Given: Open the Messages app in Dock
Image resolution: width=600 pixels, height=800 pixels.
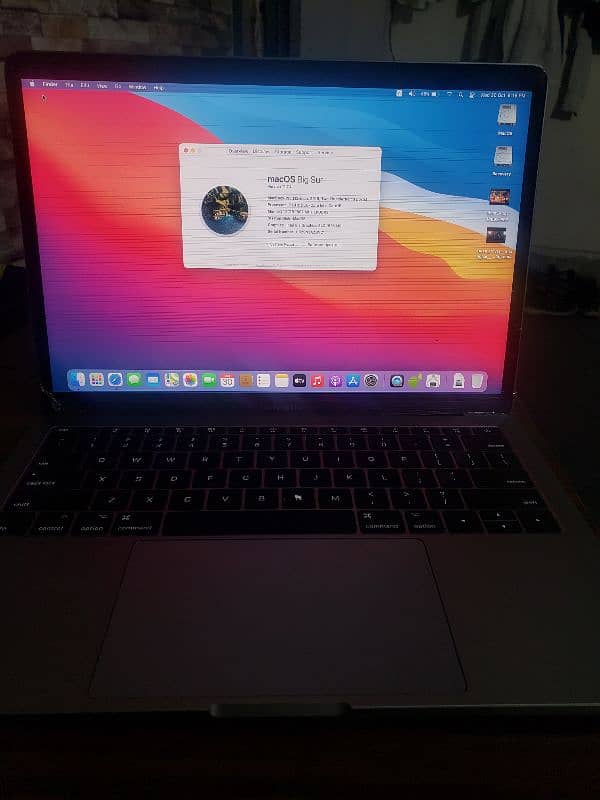Looking at the screenshot, I should 134,380.
